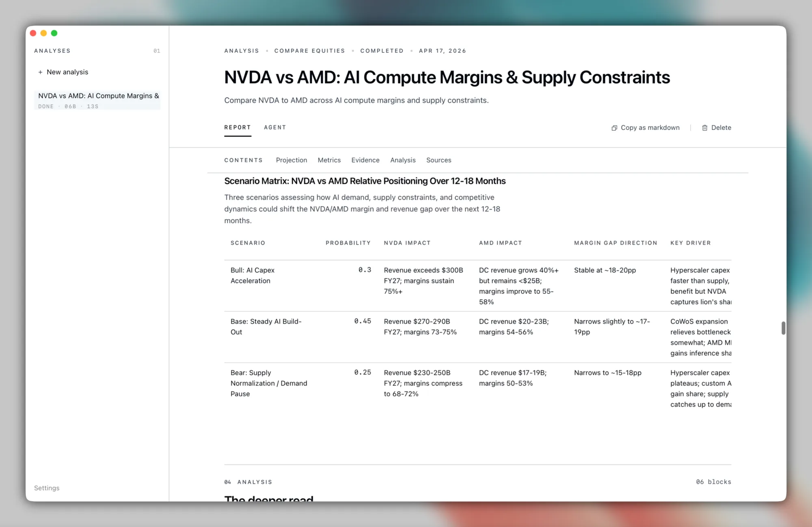Switch to the Agent tab
Screen dimensions: 812x527
coord(275,127)
